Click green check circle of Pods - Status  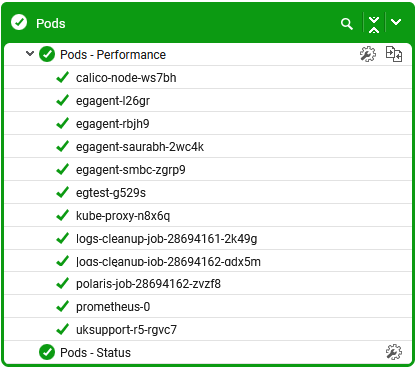point(47,352)
